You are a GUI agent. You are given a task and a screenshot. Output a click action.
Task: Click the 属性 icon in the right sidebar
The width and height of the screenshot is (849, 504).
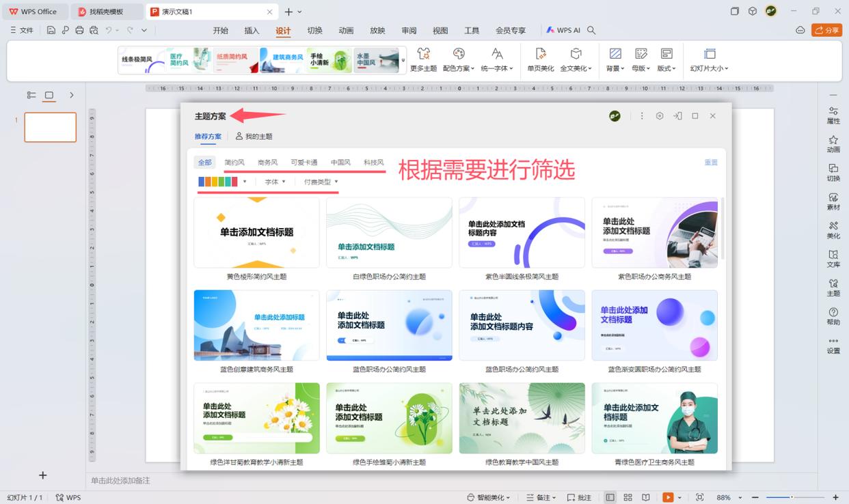coord(833,115)
